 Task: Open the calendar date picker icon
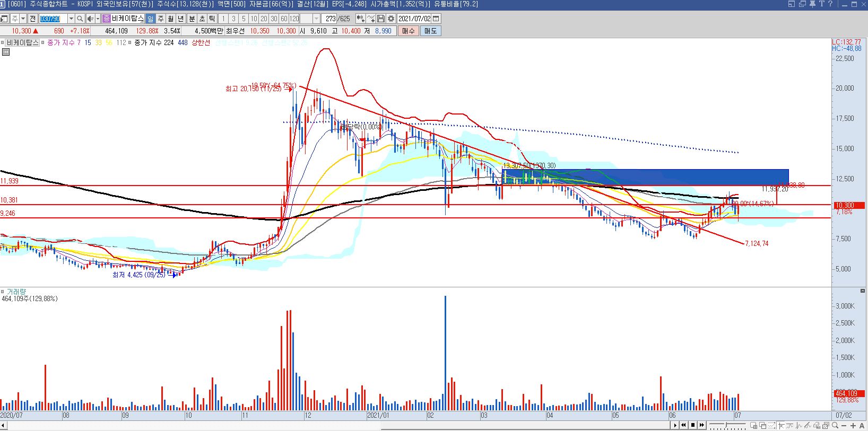[436, 19]
